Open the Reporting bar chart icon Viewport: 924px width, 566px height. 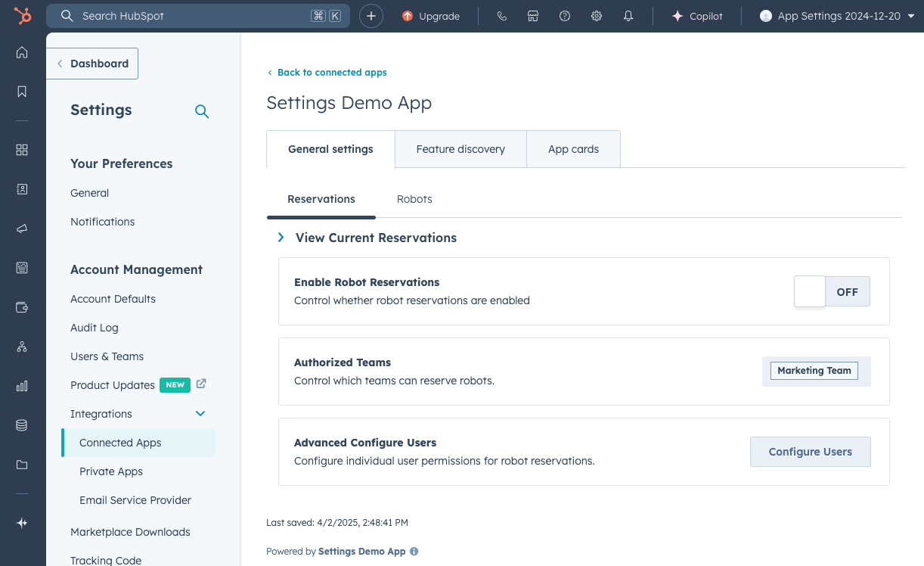click(x=22, y=386)
